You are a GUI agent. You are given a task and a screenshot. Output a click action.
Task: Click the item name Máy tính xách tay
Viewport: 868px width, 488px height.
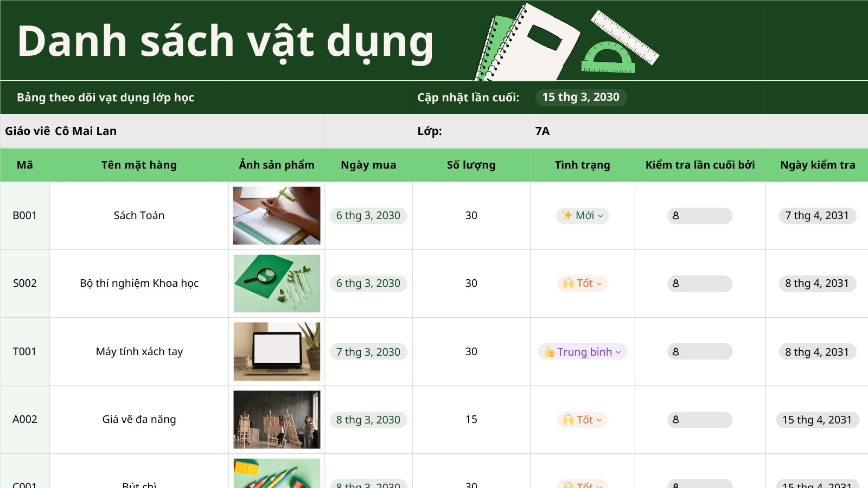coord(139,352)
